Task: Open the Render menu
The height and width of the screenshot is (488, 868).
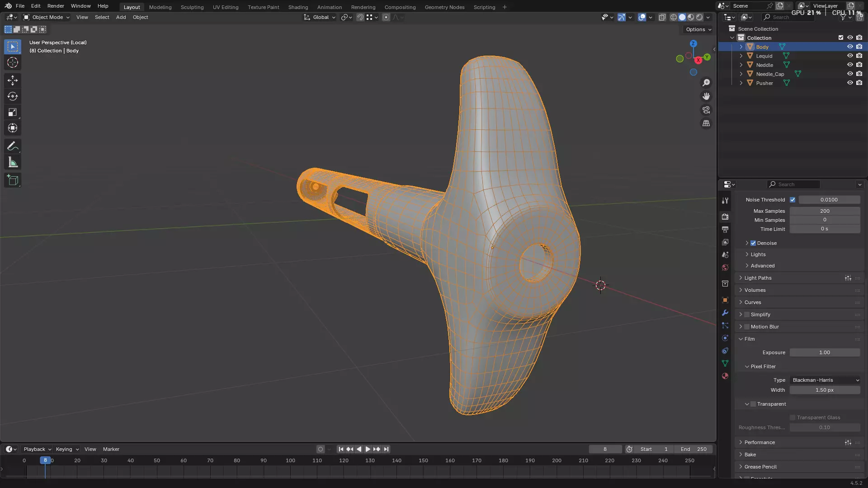Action: (56, 6)
